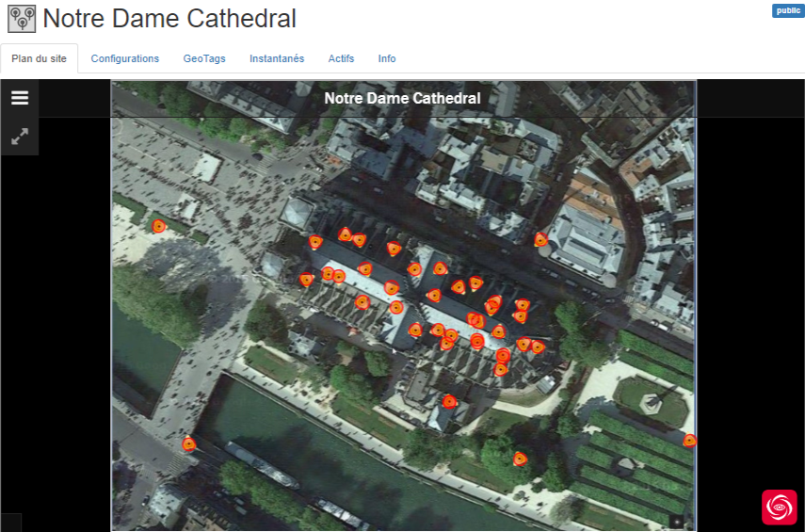Select the marker on the street north-east of the cathedral

(540, 239)
